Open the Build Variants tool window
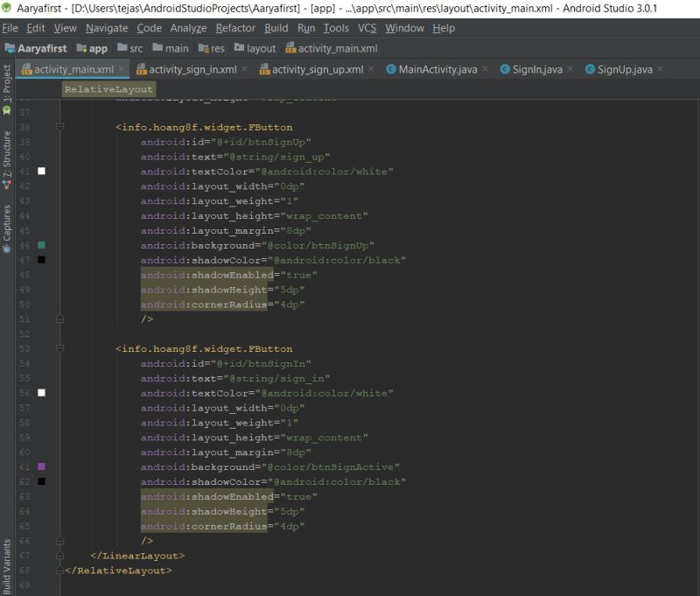This screenshot has width=700, height=596. 8,564
